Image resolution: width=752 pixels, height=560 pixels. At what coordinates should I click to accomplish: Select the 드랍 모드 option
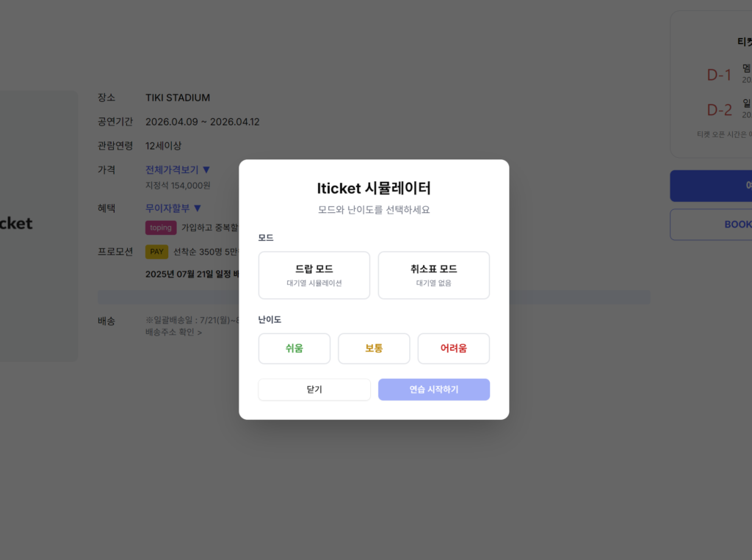point(314,275)
